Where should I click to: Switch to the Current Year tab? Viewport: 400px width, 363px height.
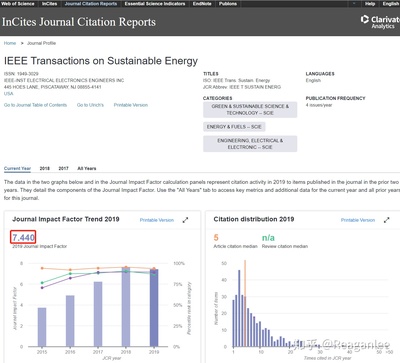(17, 168)
